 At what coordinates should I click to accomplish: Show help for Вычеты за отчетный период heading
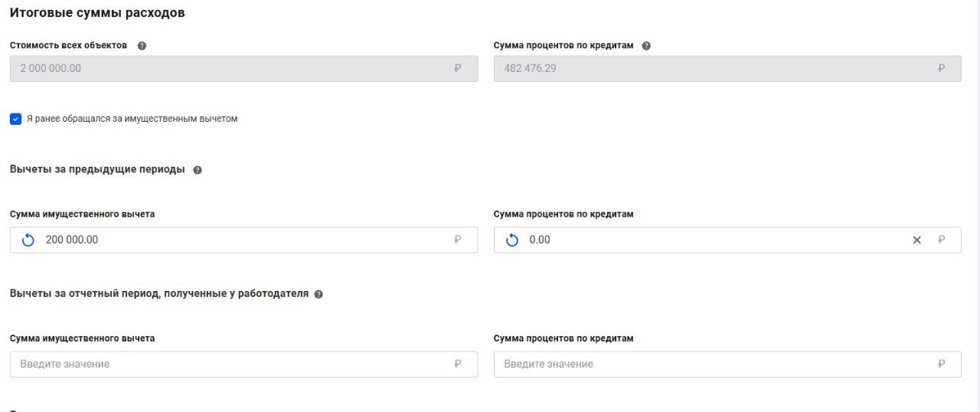[x=318, y=294]
